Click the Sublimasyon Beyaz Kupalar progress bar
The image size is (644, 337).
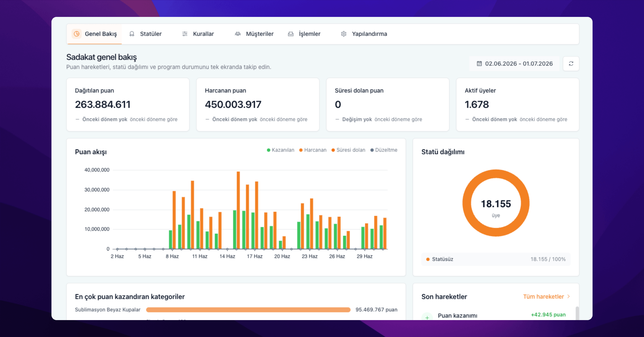(x=248, y=310)
